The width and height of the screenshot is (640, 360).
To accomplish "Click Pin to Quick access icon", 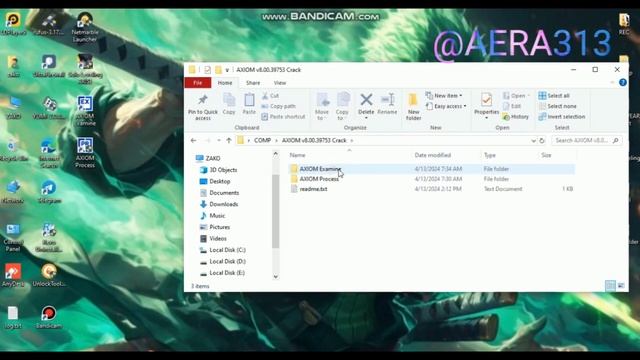I will [202, 100].
